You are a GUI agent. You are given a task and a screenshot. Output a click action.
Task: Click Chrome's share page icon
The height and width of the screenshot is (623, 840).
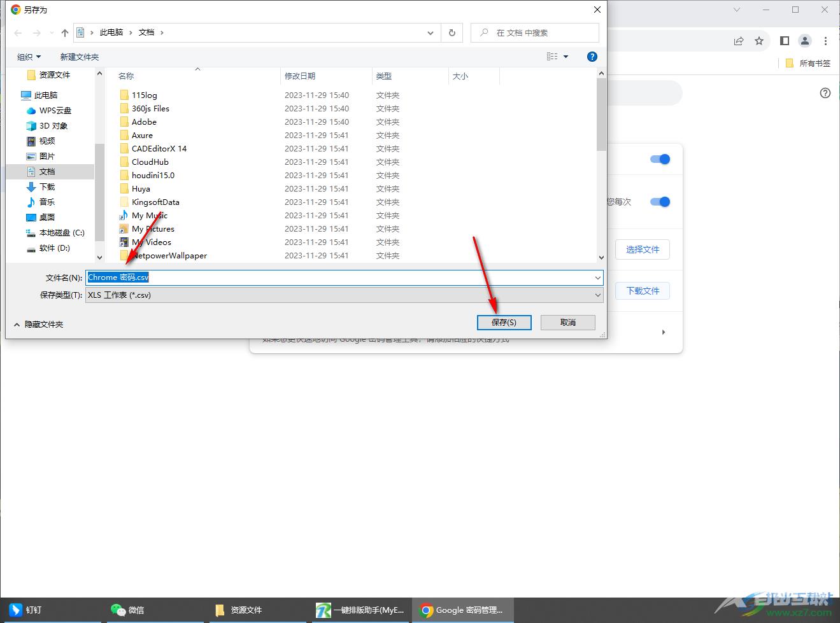[739, 41]
